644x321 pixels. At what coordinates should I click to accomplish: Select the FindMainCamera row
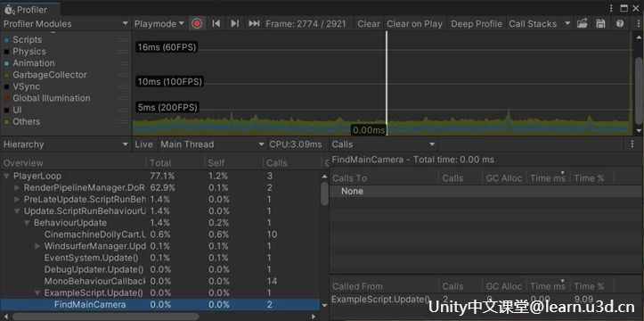click(x=160, y=305)
